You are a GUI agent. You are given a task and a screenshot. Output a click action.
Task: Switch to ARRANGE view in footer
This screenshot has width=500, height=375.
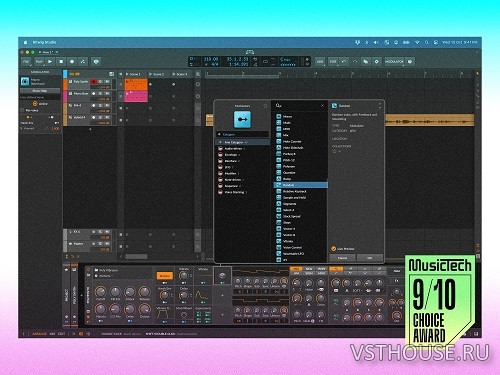(39, 333)
